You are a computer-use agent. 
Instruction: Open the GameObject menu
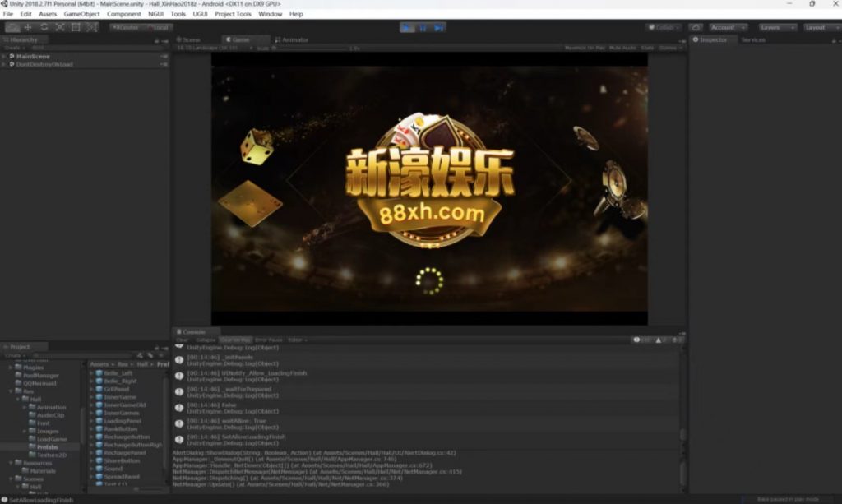pyautogui.click(x=82, y=14)
